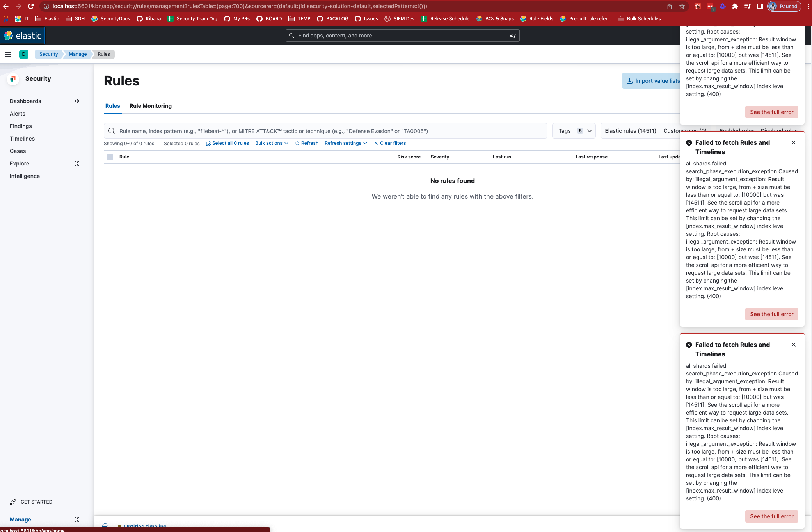Viewport: 812px width, 532px height.
Task: Toggle the Custom rules filter
Action: pos(684,131)
